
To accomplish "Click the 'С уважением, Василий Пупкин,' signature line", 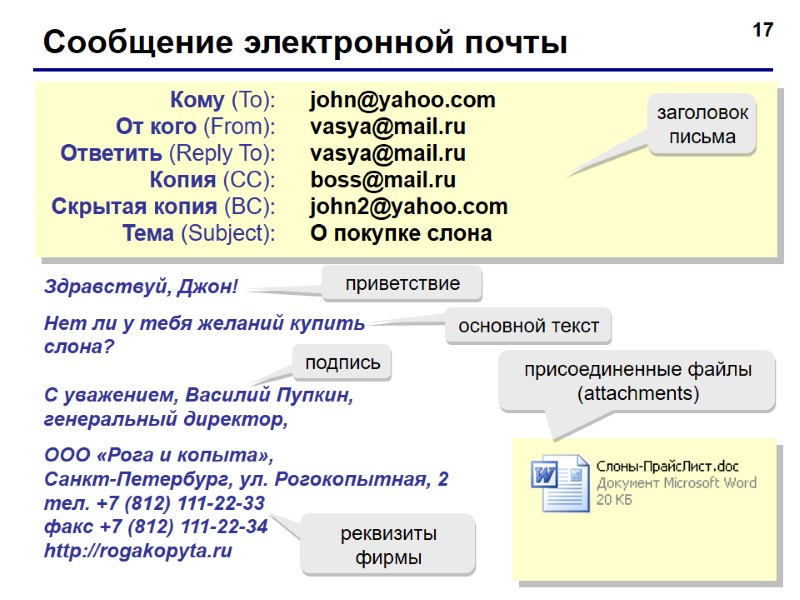I will coord(199,395).
